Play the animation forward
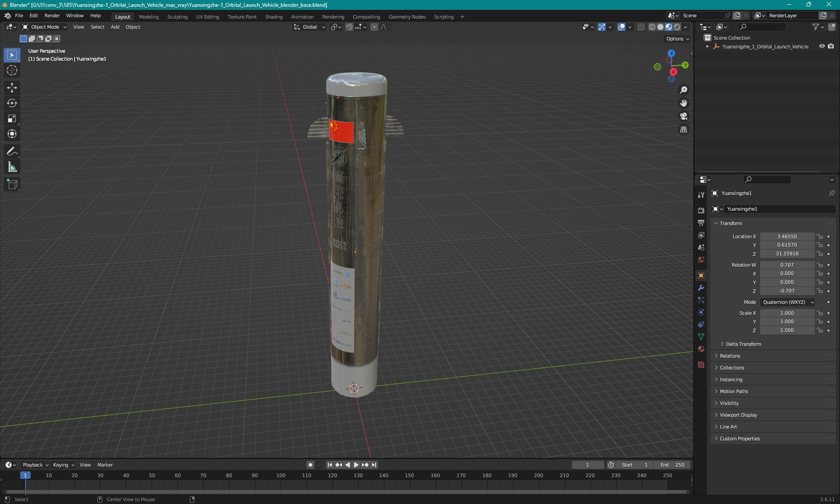The image size is (840, 504). 356,465
